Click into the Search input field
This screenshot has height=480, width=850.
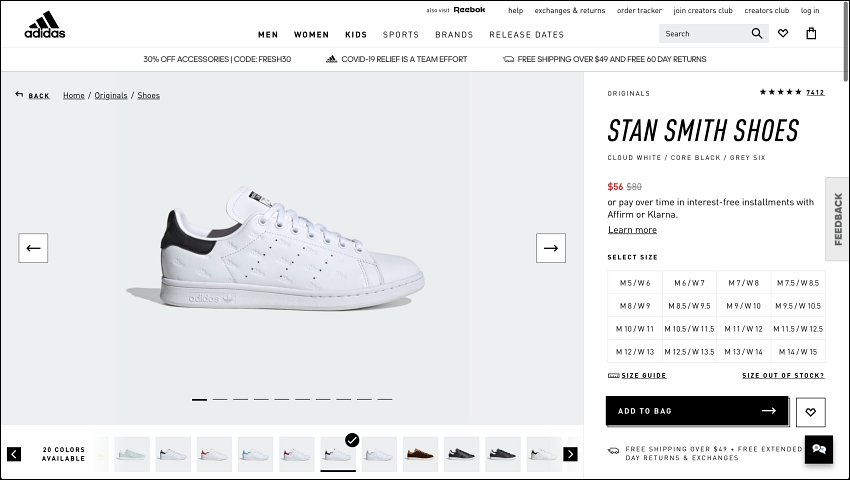[x=704, y=34]
